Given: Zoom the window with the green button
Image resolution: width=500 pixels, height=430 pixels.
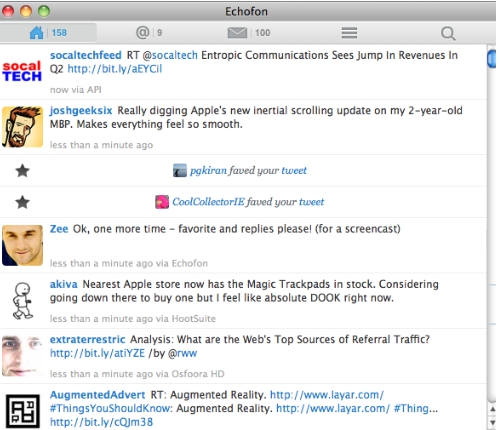Looking at the screenshot, I should 44,11.
